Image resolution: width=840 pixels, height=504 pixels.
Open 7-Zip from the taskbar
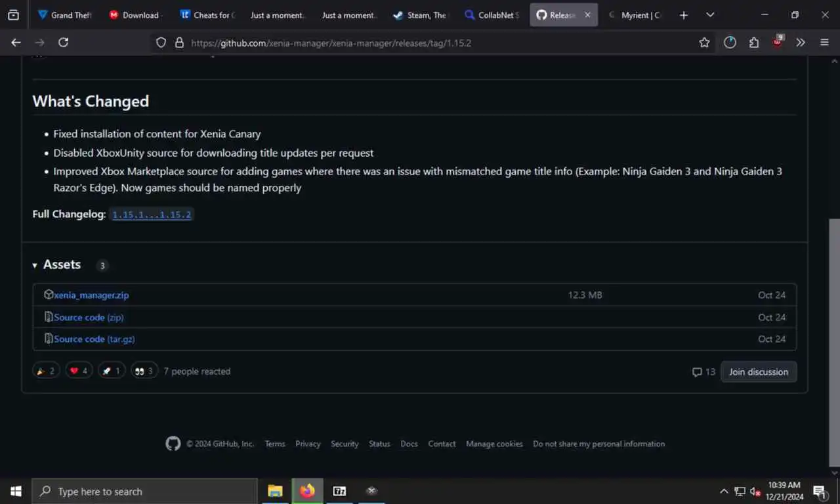tap(339, 491)
